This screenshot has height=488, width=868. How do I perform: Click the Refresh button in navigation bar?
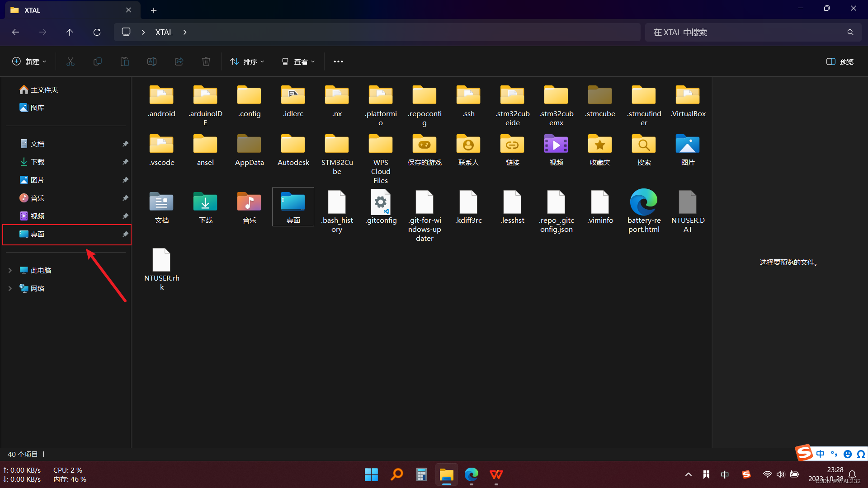click(x=97, y=33)
